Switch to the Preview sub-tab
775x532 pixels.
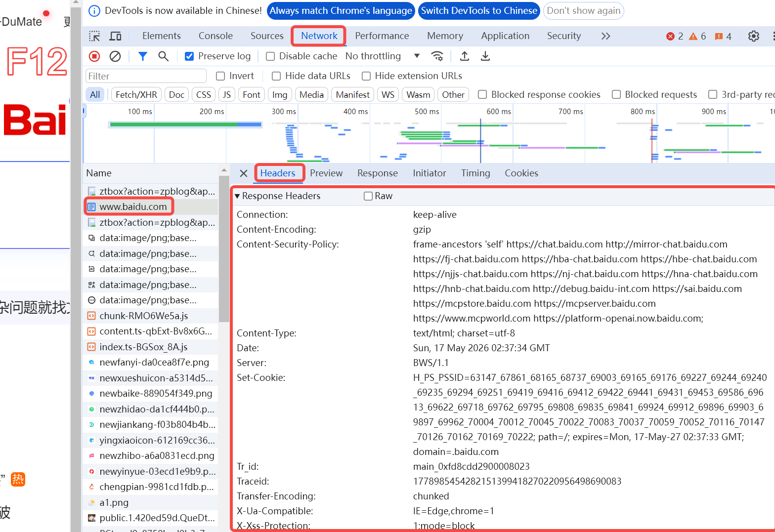(x=326, y=173)
